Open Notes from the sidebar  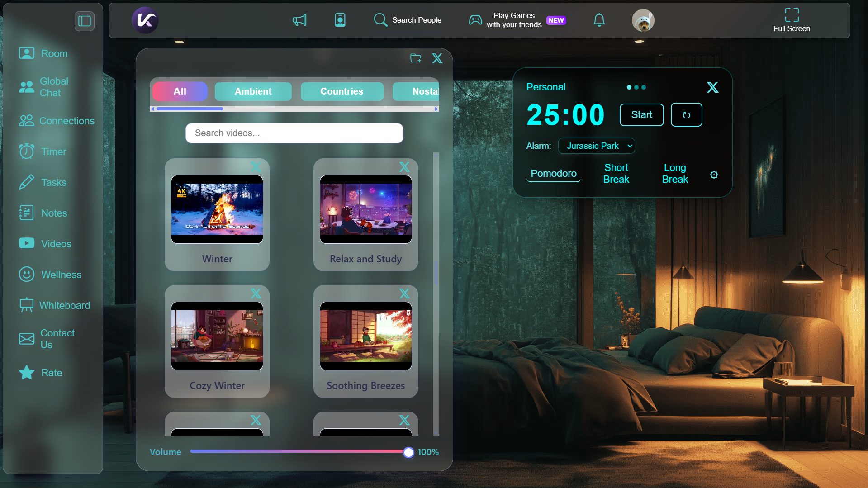point(43,213)
